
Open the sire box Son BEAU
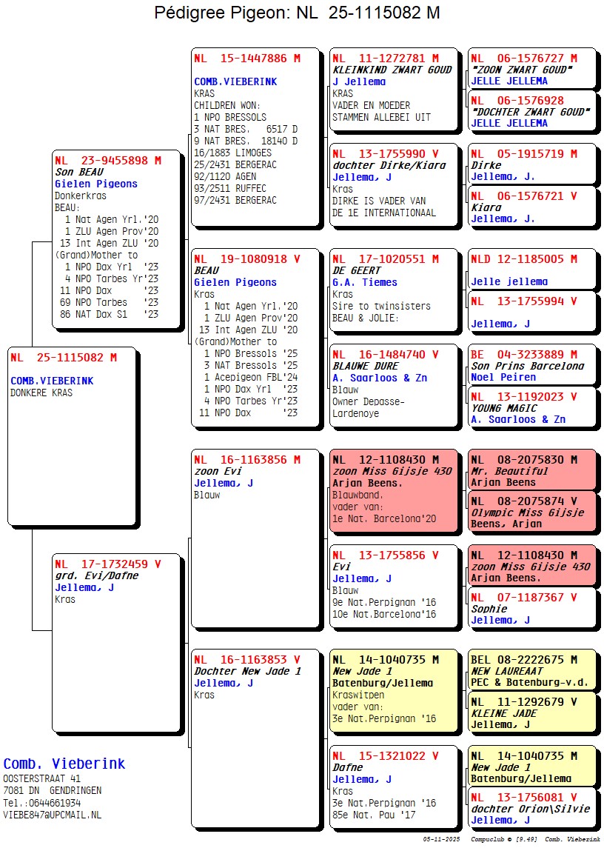pos(116,238)
